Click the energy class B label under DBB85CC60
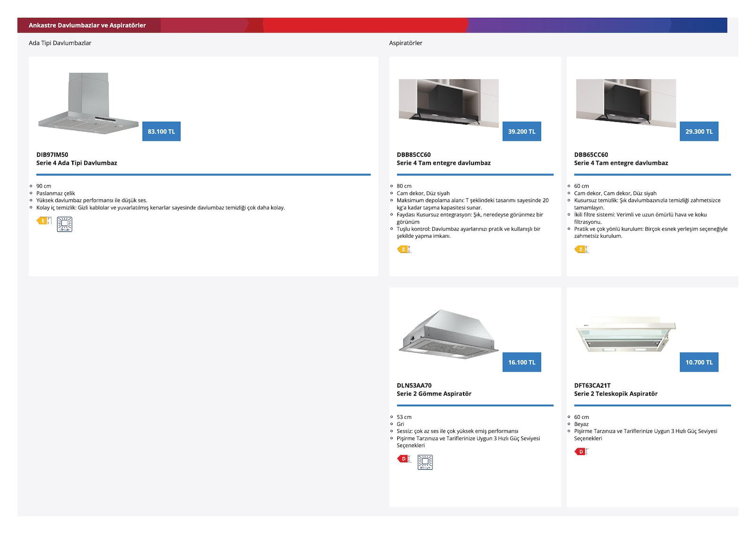 [x=404, y=249]
